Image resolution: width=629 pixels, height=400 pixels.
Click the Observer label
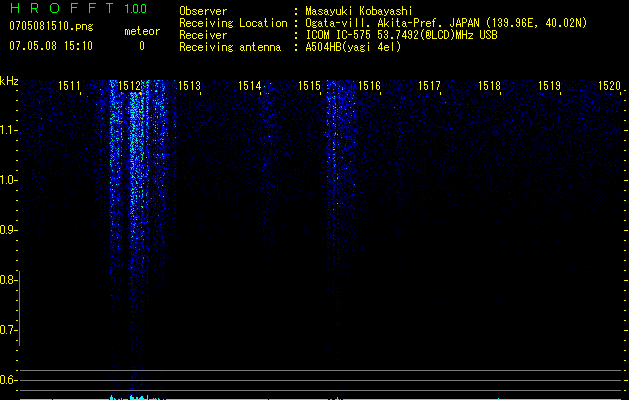click(203, 11)
